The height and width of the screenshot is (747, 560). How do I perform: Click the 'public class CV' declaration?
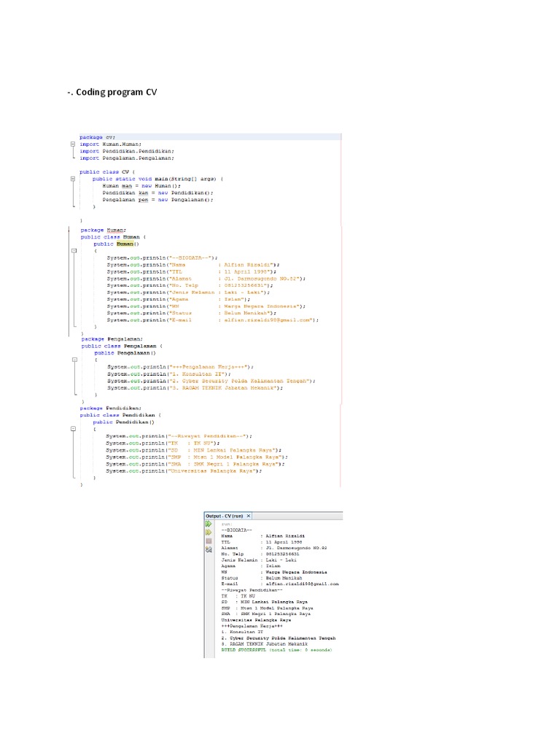107,172
